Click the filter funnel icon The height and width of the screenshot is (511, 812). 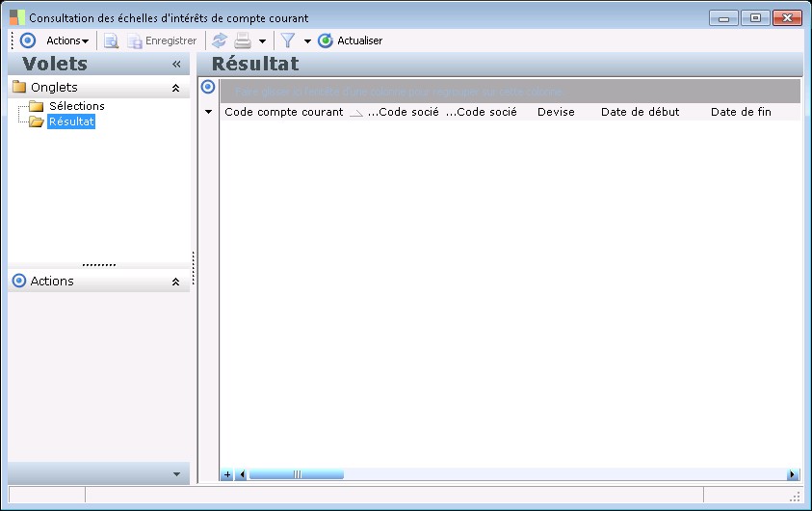point(288,40)
